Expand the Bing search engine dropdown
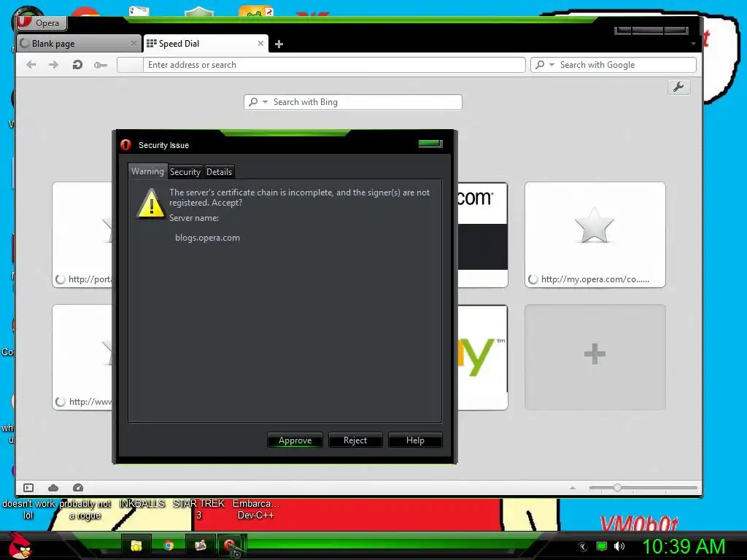The image size is (747, 560). pyautogui.click(x=265, y=102)
